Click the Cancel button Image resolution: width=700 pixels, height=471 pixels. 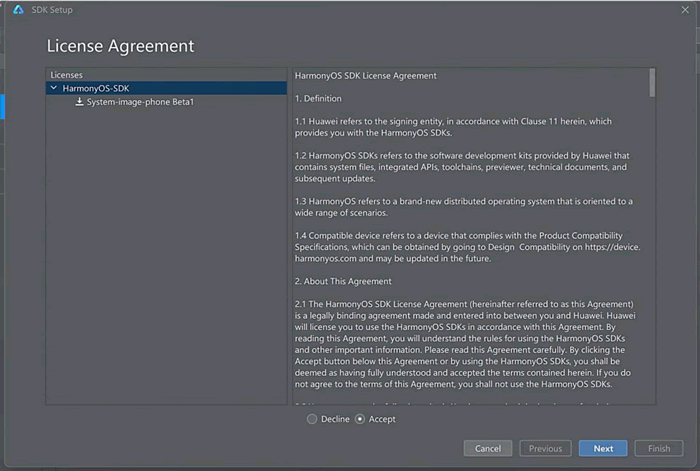(x=488, y=448)
